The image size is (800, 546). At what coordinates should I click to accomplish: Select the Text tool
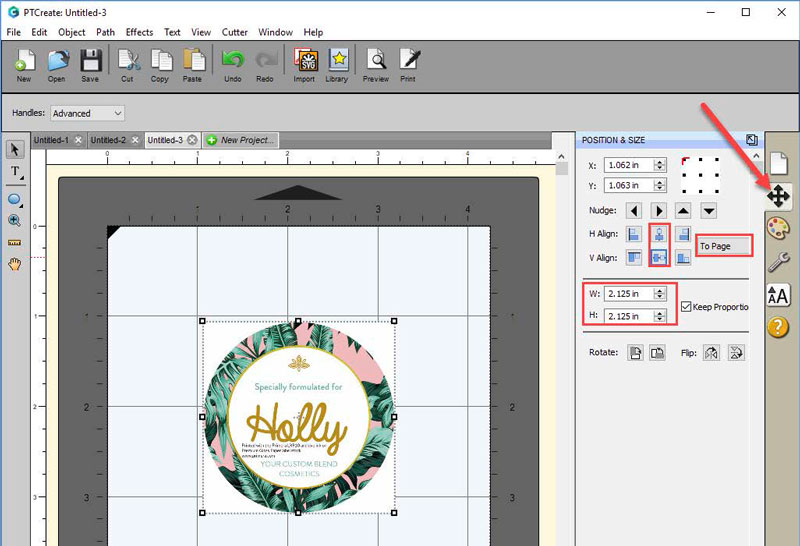click(15, 172)
